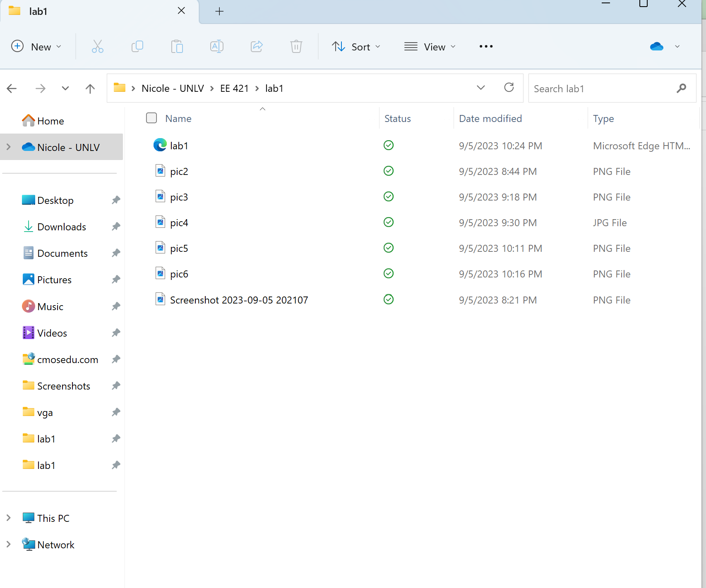
Task: Click the Paste clipboard icon
Action: tap(177, 46)
